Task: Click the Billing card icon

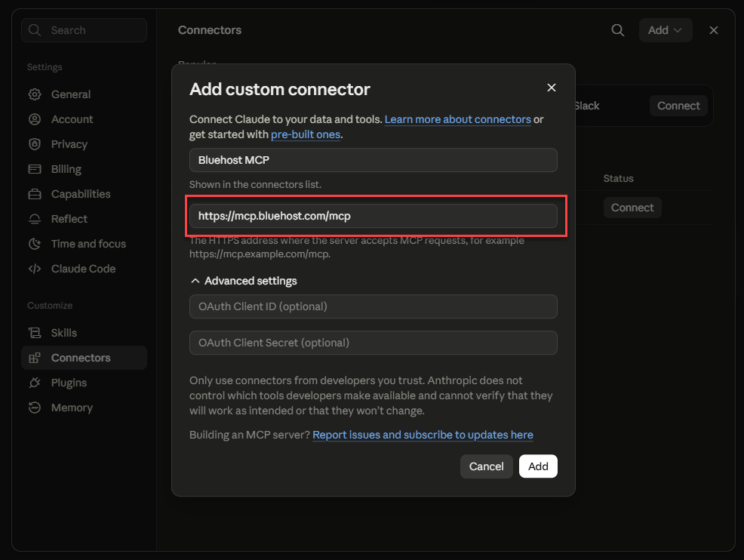Action: 35,169
